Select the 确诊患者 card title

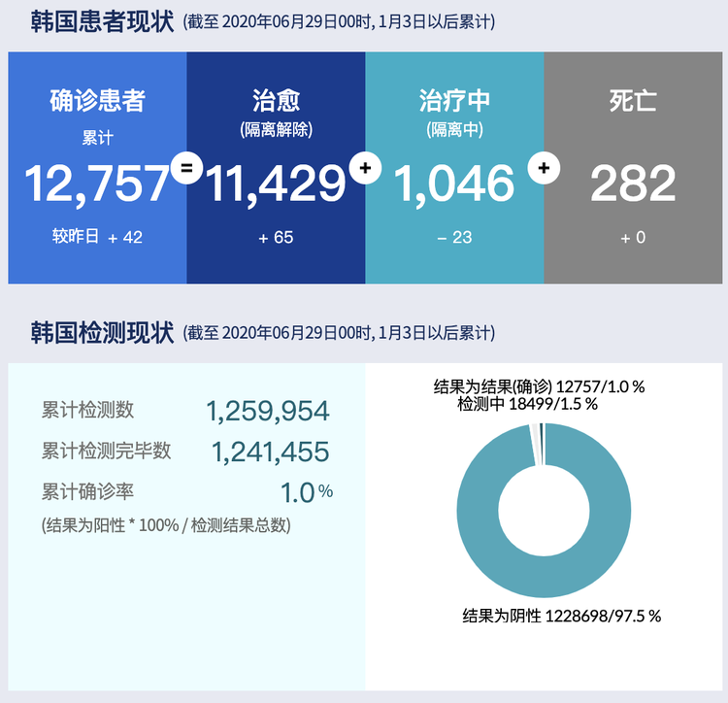[97, 100]
